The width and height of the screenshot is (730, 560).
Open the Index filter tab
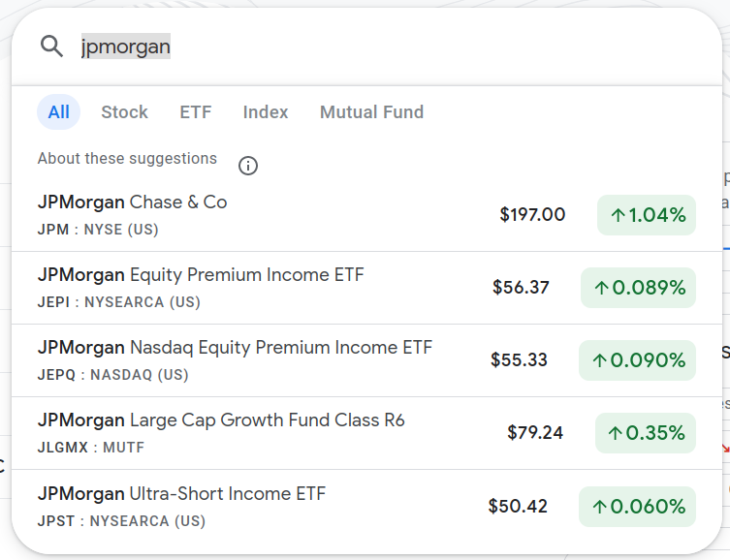click(x=266, y=112)
